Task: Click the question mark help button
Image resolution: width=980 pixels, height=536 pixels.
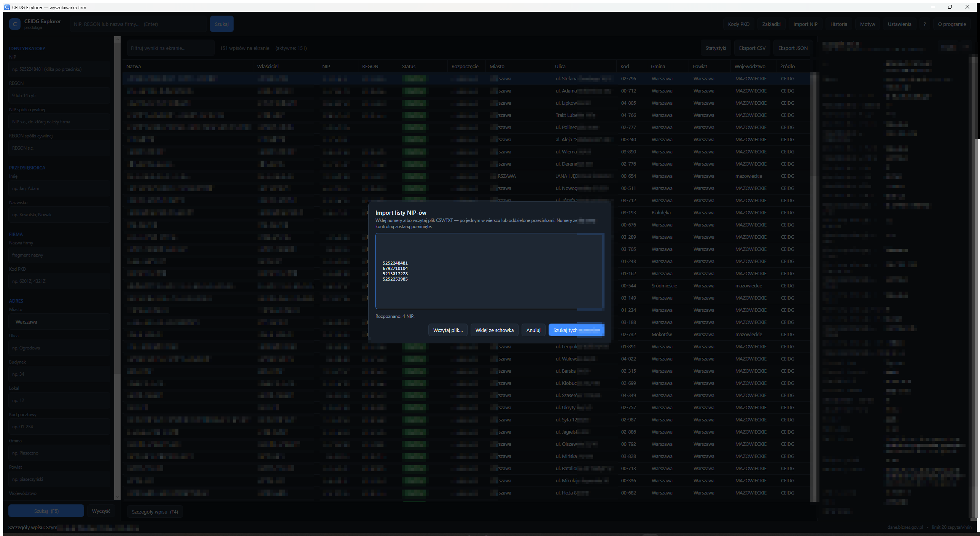Action: [924, 24]
